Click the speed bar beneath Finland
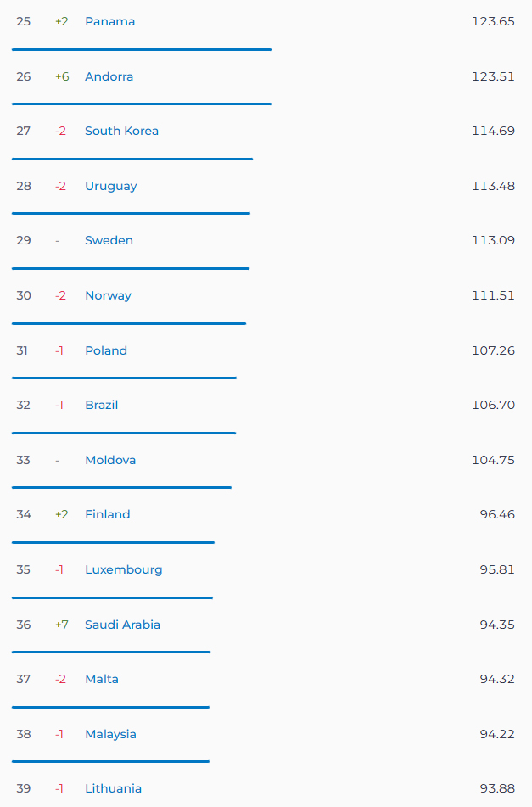The height and width of the screenshot is (807, 532). (113, 542)
